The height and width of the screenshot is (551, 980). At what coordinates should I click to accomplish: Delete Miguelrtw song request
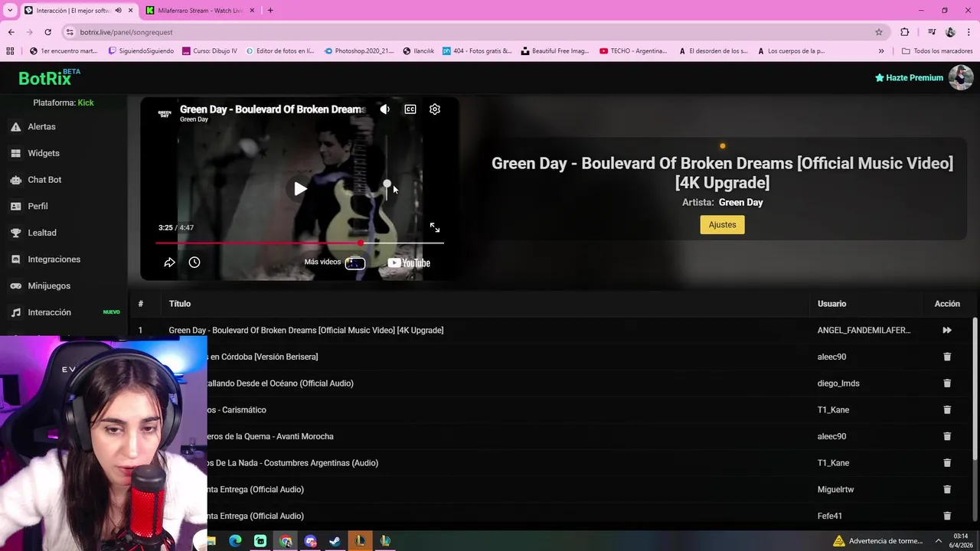coord(947,490)
